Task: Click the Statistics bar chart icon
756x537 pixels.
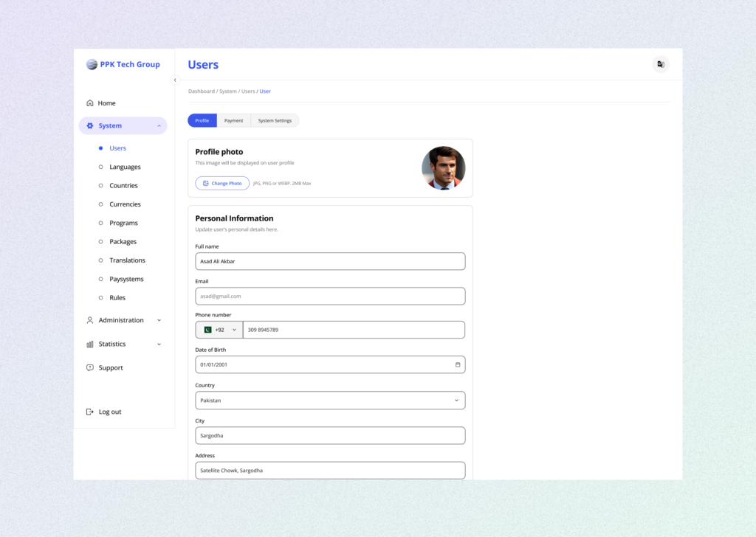Action: pyautogui.click(x=90, y=344)
